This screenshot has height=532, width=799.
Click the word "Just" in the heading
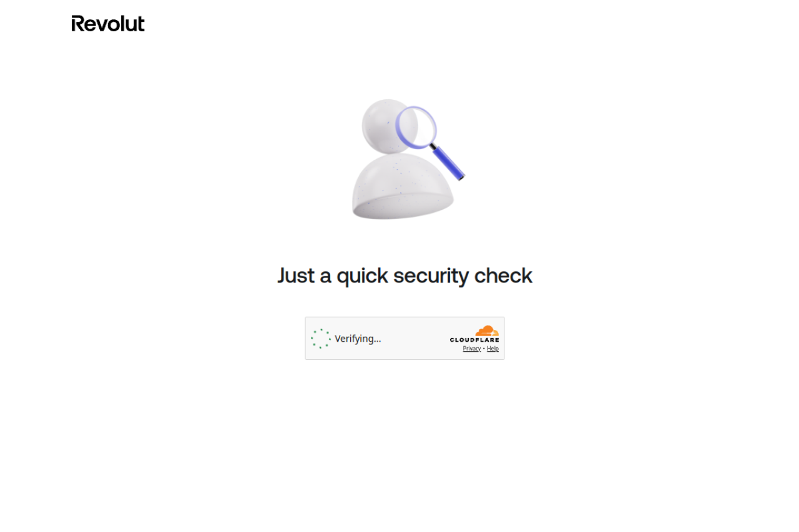pos(296,276)
